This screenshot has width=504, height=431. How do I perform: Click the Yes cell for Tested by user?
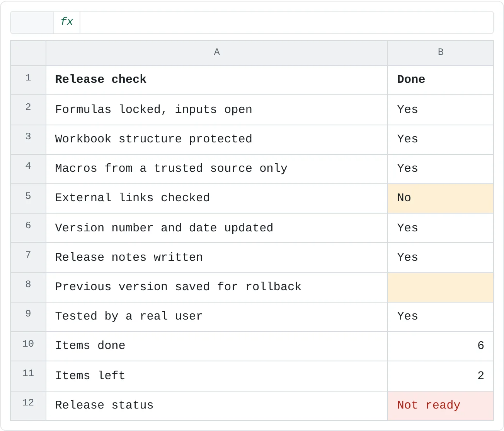point(441,317)
